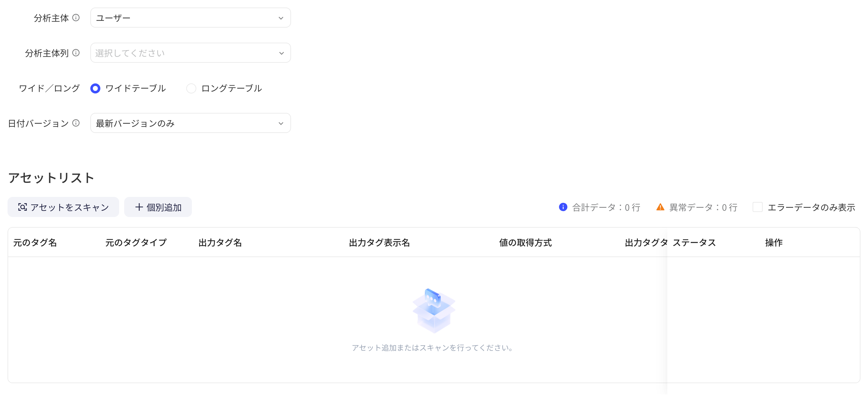Click 合計データ：0 行 text
This screenshot has width=868, height=402.
[x=606, y=207]
